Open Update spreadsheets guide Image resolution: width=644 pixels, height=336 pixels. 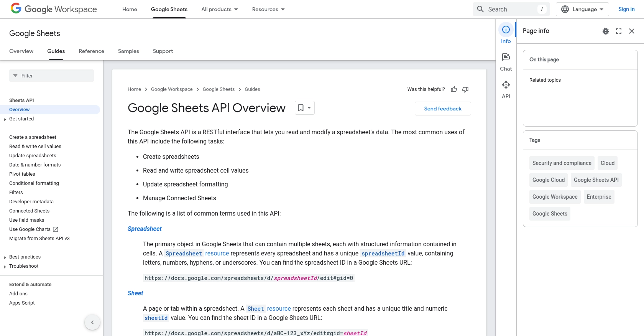coord(33,156)
